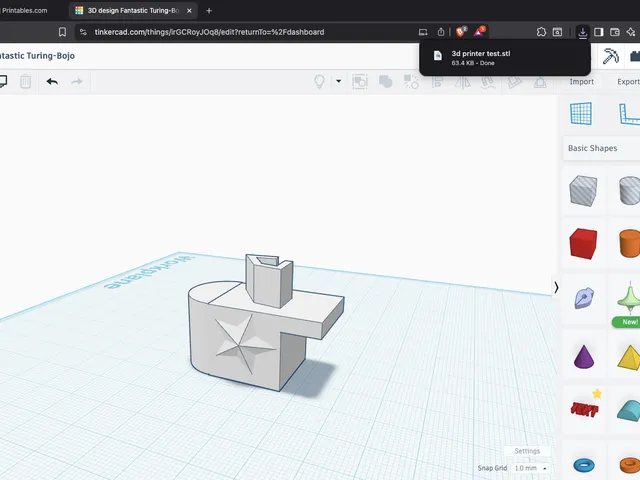640x480 pixels.
Task: Collapse the shapes panel with chevron
Action: coord(556,288)
